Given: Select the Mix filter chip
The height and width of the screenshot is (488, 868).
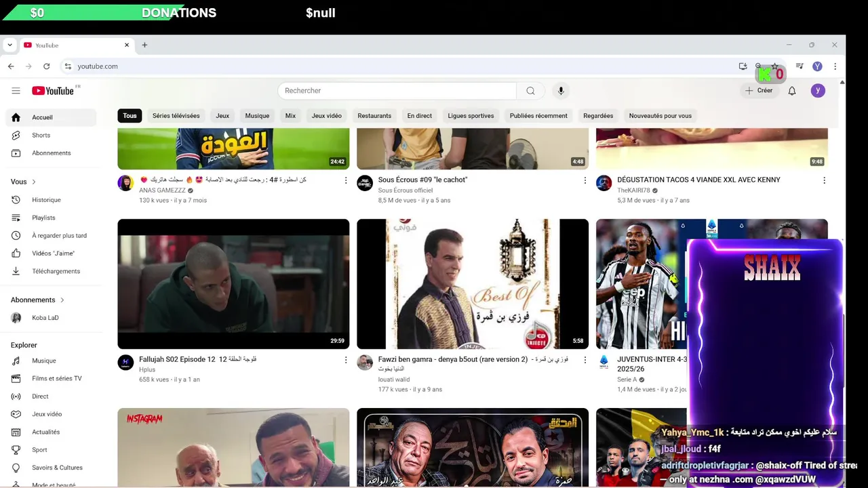Looking at the screenshot, I should point(290,116).
